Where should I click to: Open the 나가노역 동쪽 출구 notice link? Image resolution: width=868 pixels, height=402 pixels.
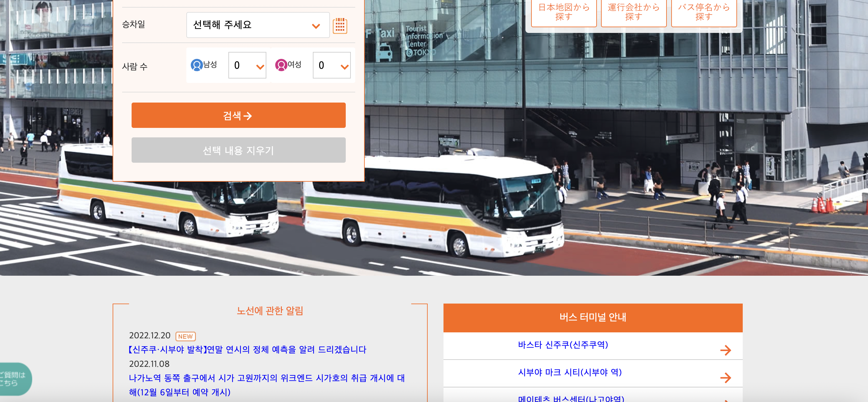pyautogui.click(x=267, y=385)
